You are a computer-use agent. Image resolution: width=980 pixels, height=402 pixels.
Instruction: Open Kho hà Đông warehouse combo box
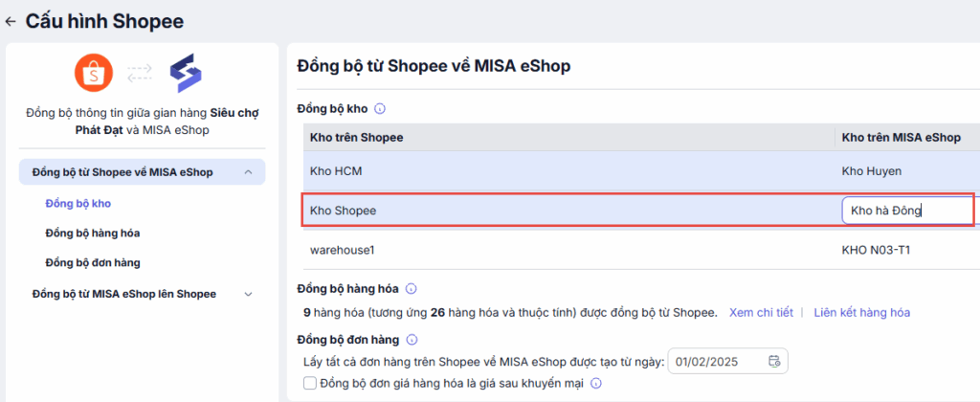click(904, 211)
